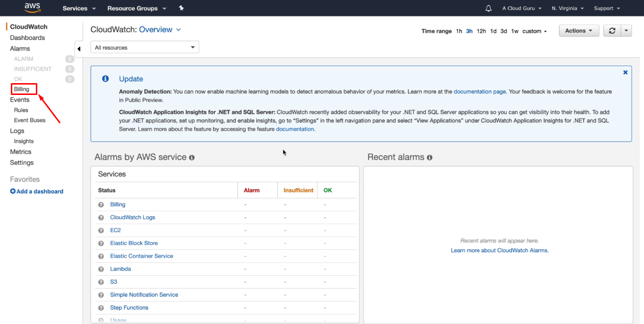Open Event Buses in the sidebar

tap(30, 120)
